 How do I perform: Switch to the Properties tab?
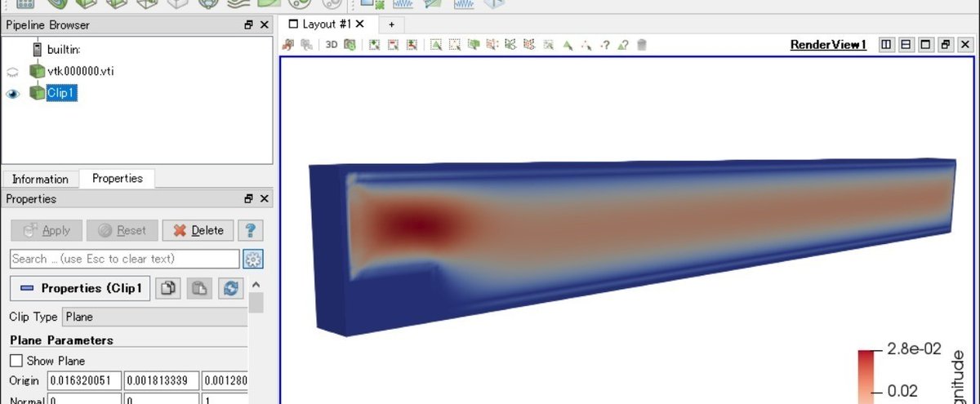click(x=117, y=178)
